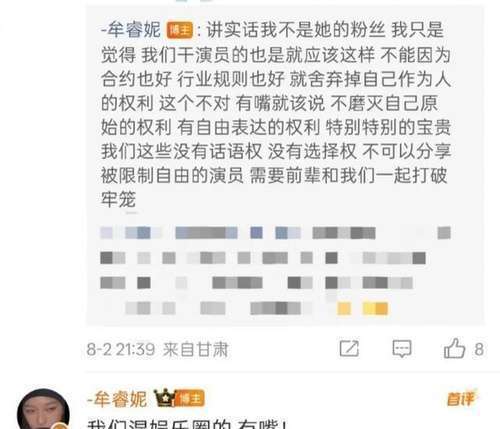Click the 来自甘肃 location label

pos(196,349)
